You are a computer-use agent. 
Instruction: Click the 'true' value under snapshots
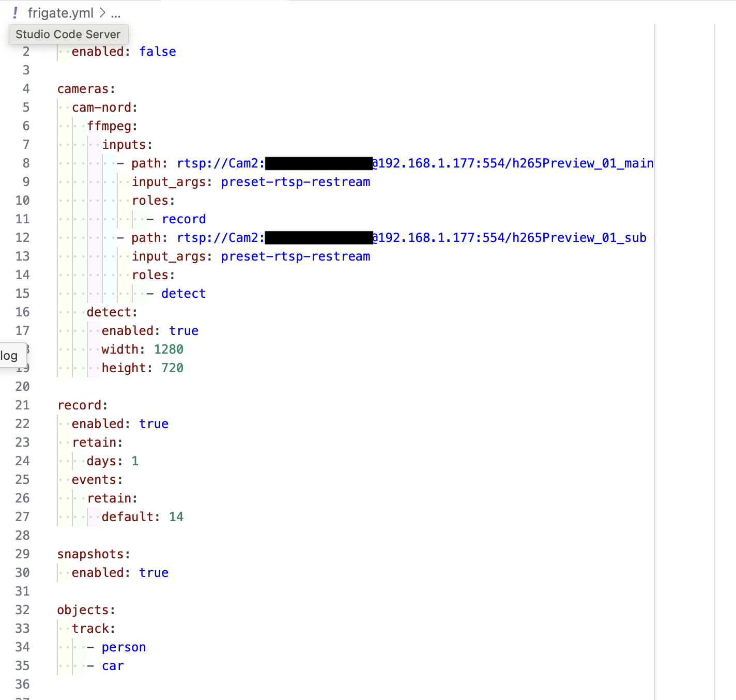tap(154, 573)
